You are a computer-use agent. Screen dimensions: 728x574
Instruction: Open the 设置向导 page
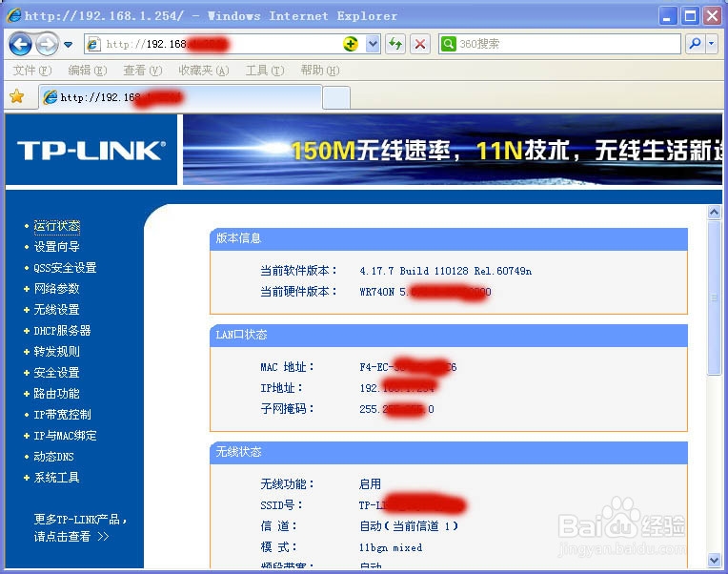tap(56, 247)
